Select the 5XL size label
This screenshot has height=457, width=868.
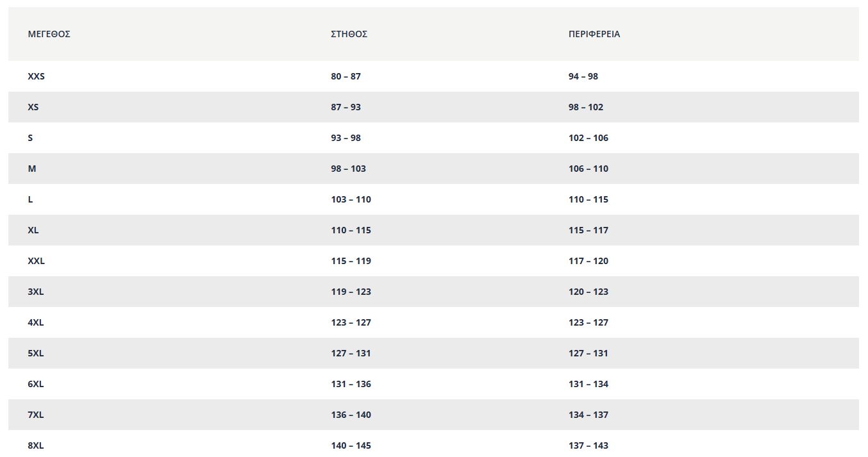[x=35, y=353]
